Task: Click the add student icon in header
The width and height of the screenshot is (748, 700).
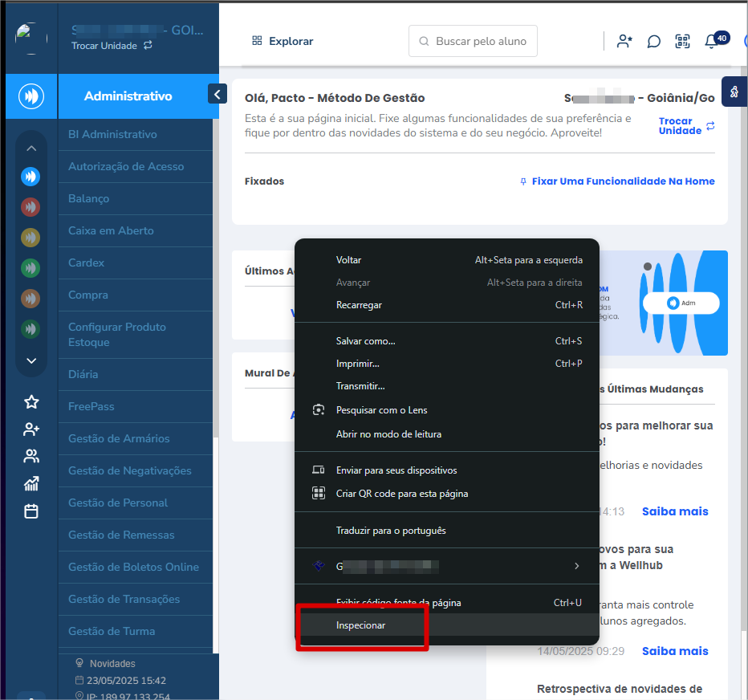Action: click(624, 42)
